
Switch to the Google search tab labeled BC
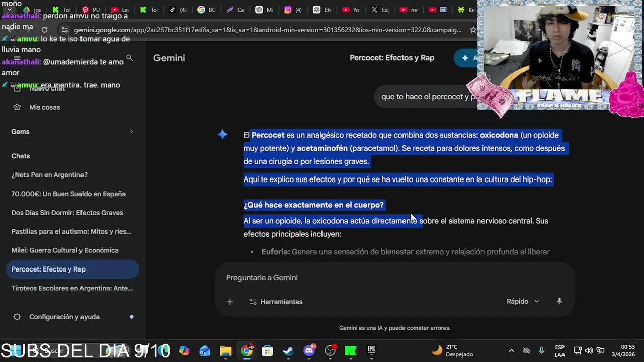click(x=207, y=10)
